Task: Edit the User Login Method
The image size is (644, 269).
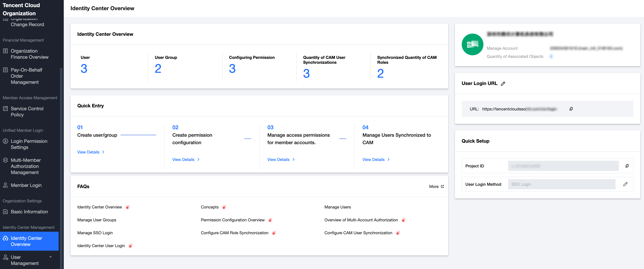Action: click(x=625, y=184)
